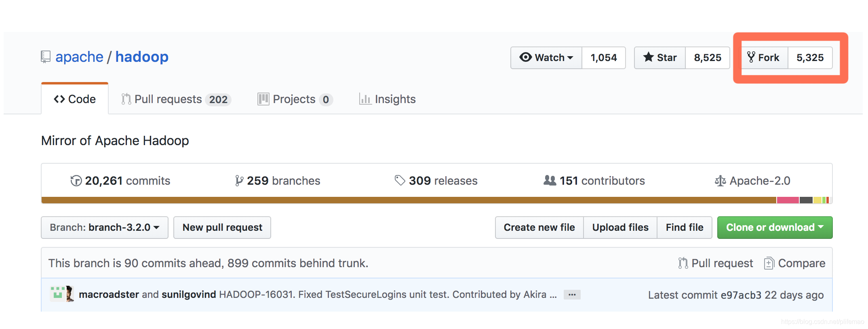The image size is (868, 329).
Task: Click the language color breakdown bar
Action: coord(437,200)
